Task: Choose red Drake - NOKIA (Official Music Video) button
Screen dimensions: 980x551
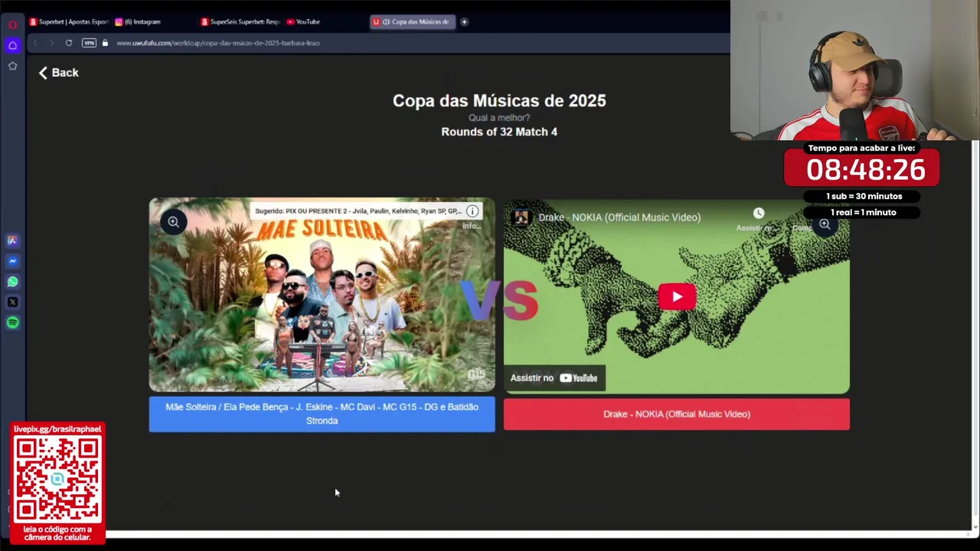Action: [x=677, y=414]
